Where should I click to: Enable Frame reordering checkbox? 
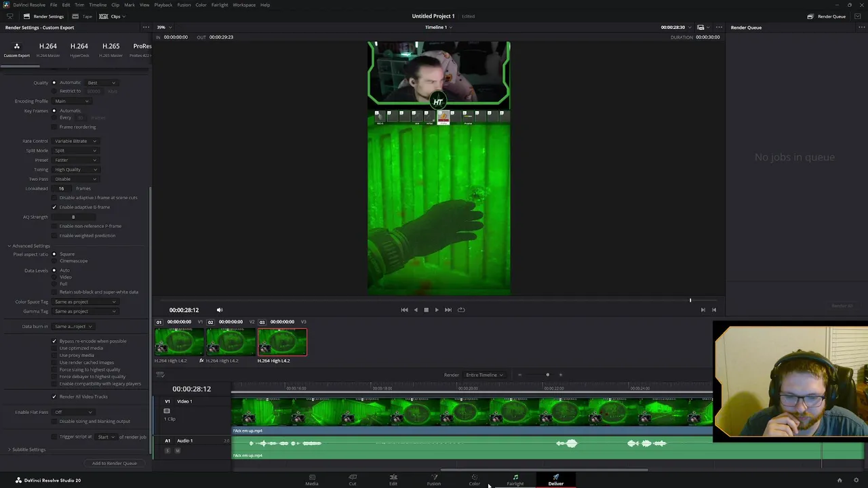tap(54, 127)
